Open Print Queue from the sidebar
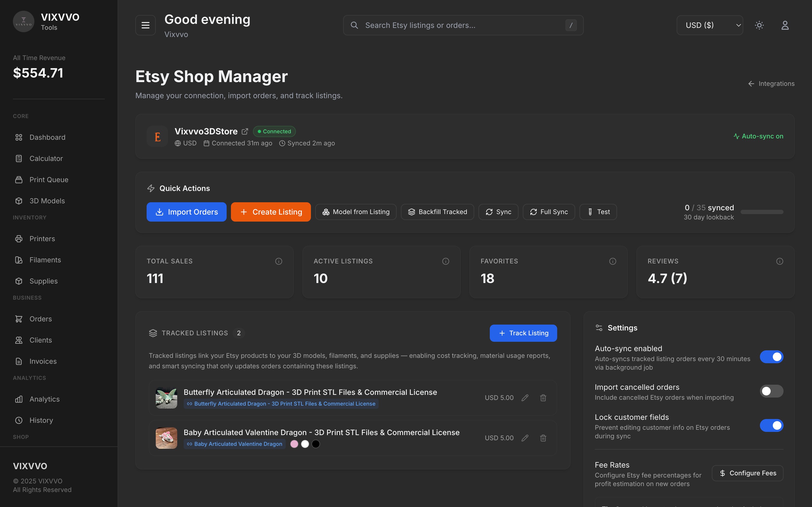812x507 pixels. pos(49,179)
